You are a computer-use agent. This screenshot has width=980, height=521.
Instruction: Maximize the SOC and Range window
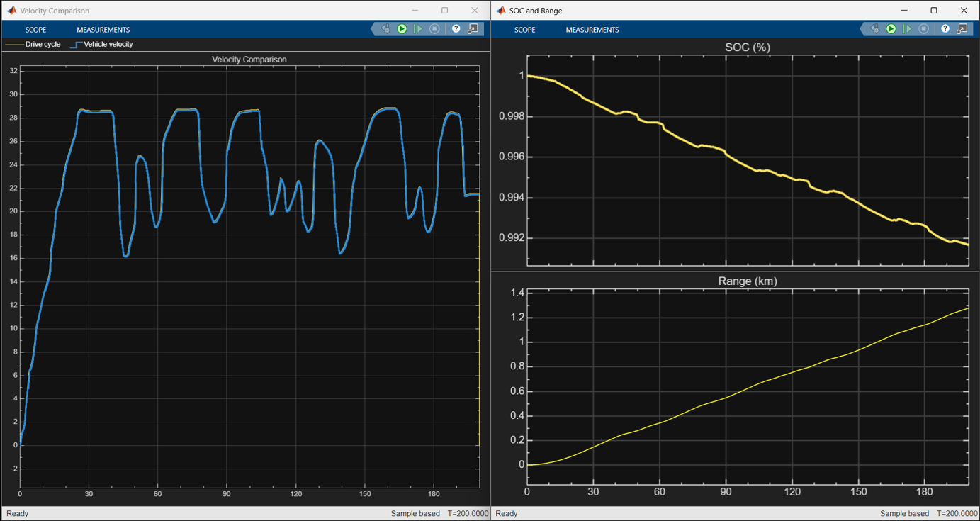pyautogui.click(x=933, y=11)
